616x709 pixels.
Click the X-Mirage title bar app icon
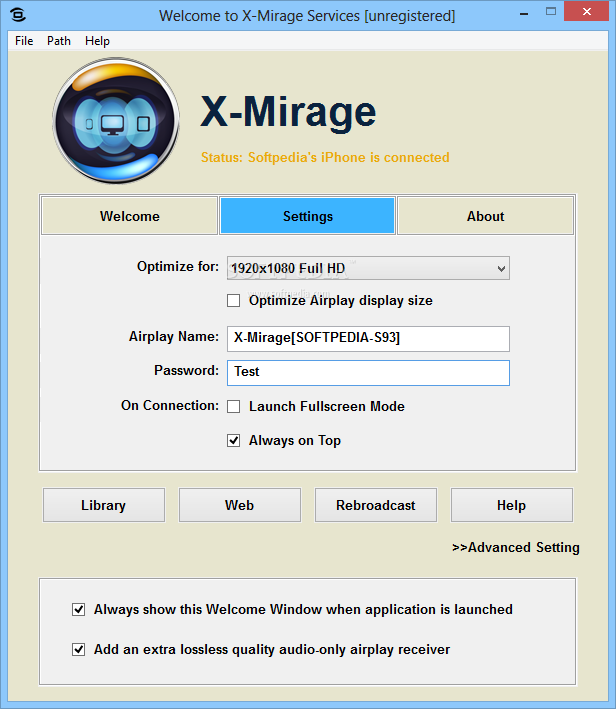pos(18,15)
